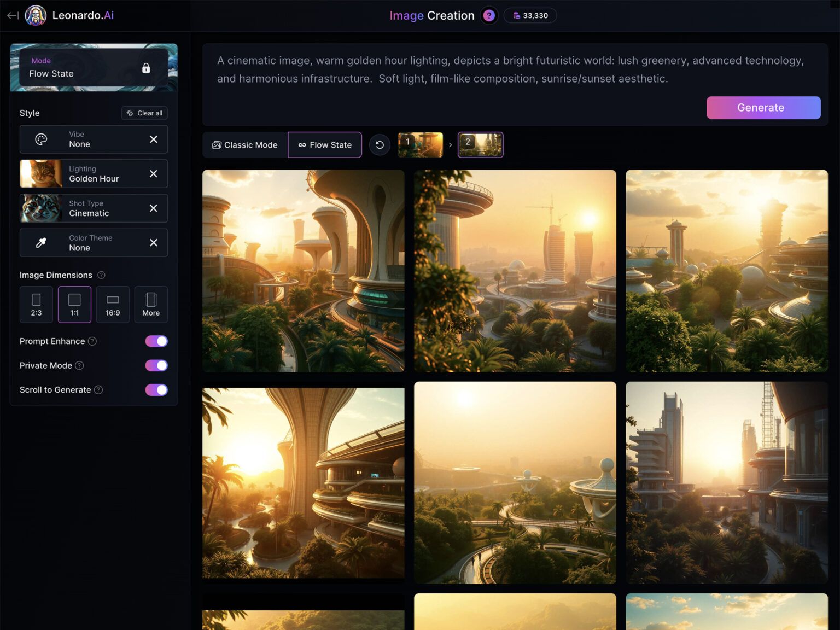Show Scroll to Generate help icon
840x630 pixels.
[98, 390]
